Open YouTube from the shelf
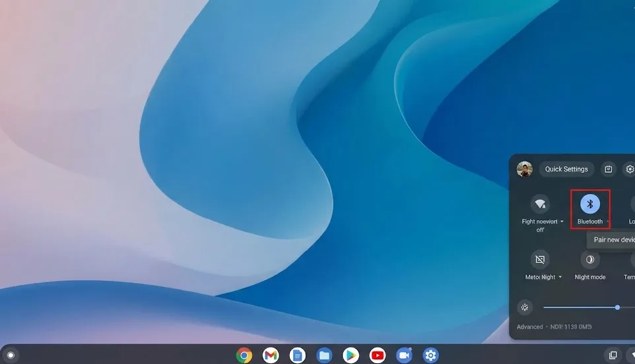Viewport: 635px width, 364px height. point(378,355)
